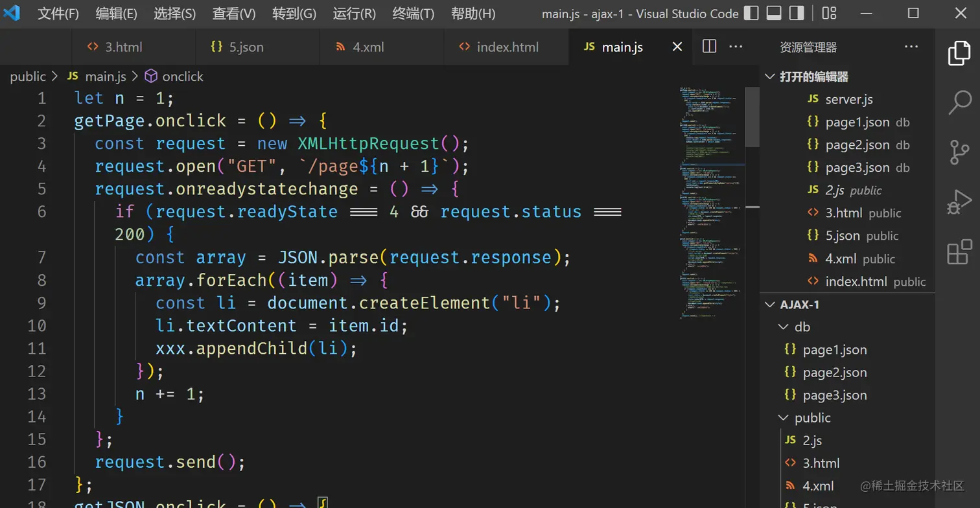Select 3.html public in the 打开的编辑器 list
980x508 pixels.
848,213
